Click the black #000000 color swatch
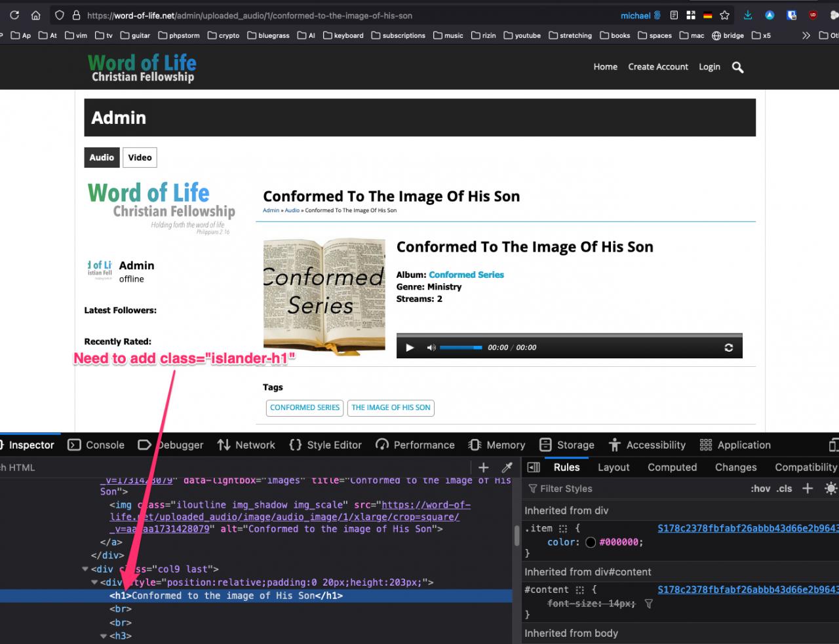 click(591, 542)
